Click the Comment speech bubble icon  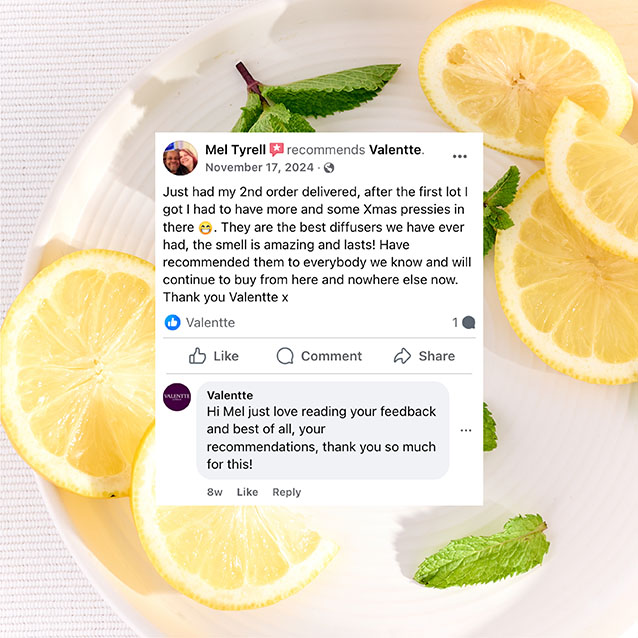click(285, 356)
